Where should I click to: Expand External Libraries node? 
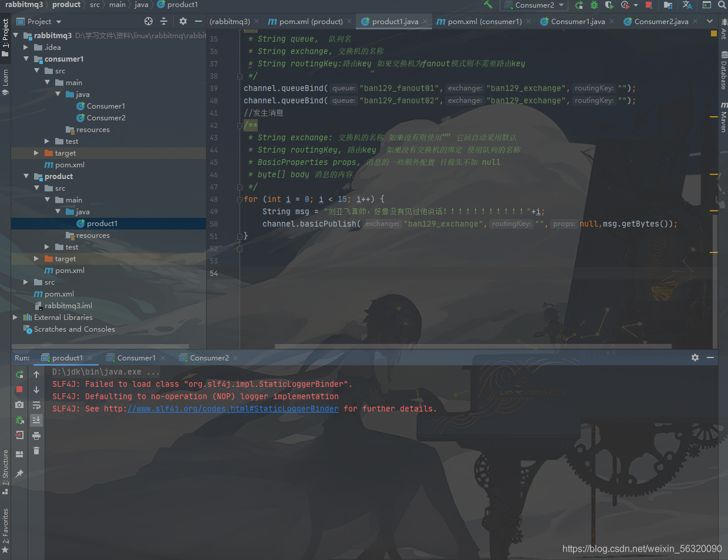tap(15, 317)
